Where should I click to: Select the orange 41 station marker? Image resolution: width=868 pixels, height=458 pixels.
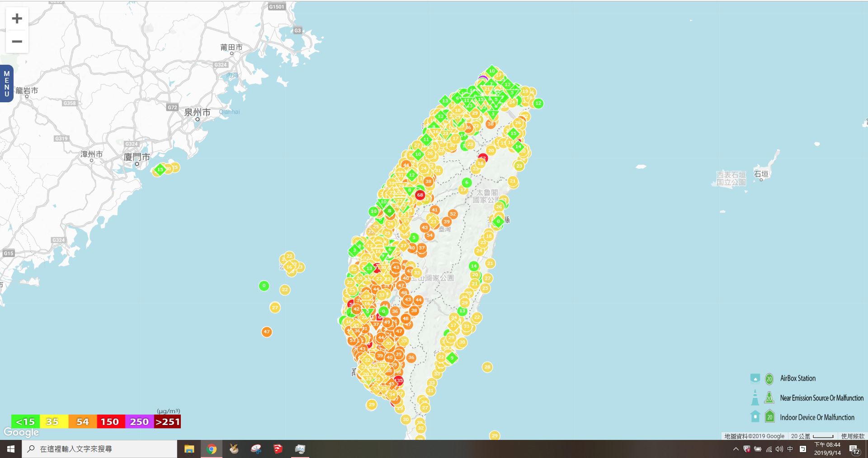(434, 210)
